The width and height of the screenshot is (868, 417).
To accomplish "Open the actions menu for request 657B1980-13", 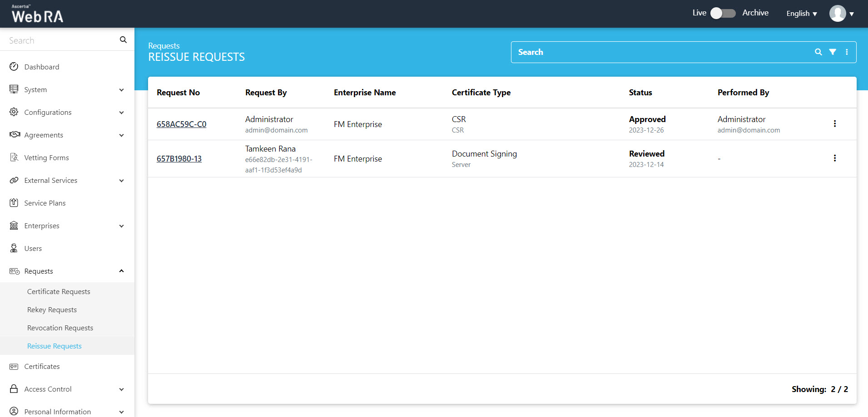I will (834, 158).
